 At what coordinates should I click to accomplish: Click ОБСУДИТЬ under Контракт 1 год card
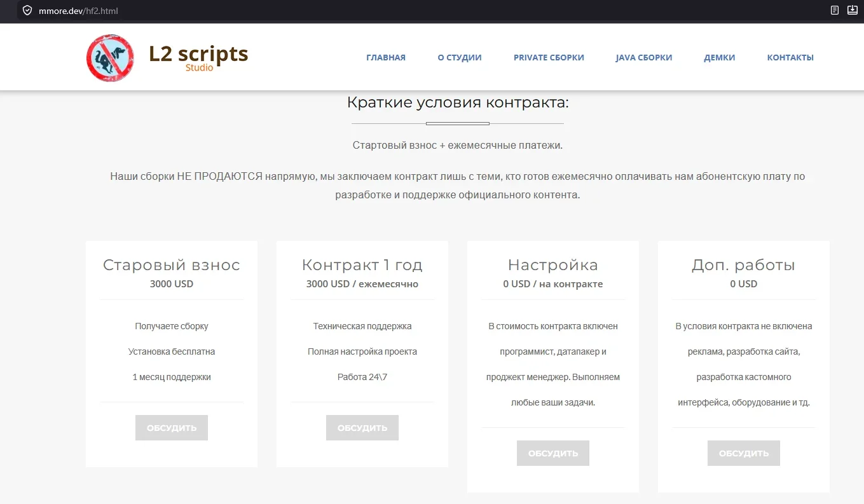(362, 428)
